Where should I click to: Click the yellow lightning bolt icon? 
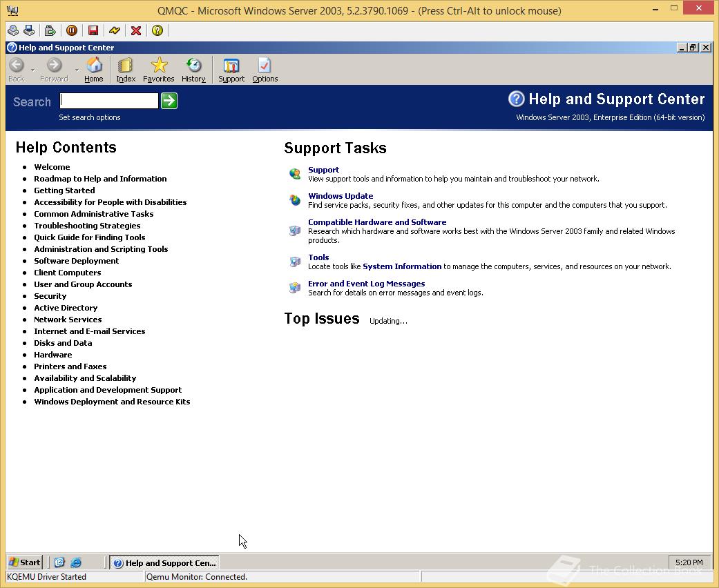point(115,30)
